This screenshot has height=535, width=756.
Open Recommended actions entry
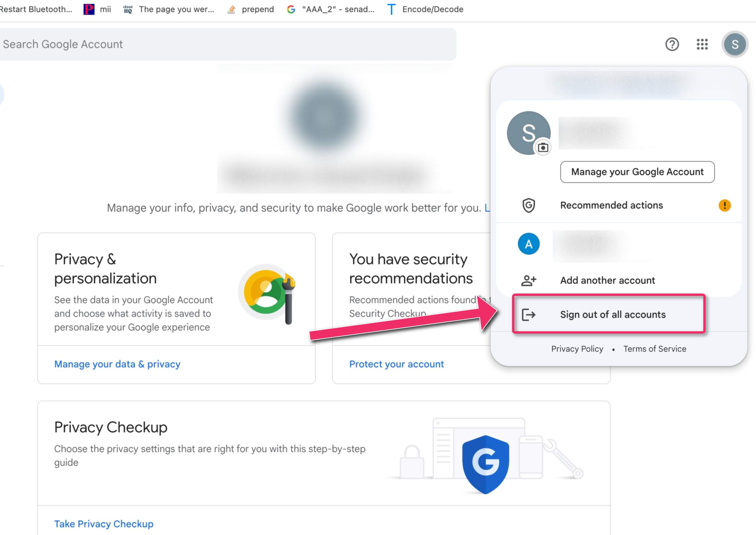click(x=618, y=205)
